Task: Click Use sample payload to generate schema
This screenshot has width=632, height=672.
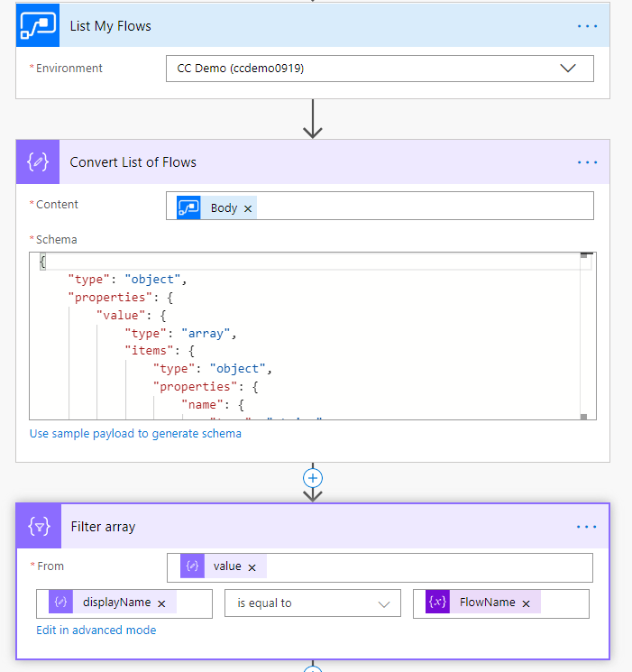Action: [x=135, y=433]
